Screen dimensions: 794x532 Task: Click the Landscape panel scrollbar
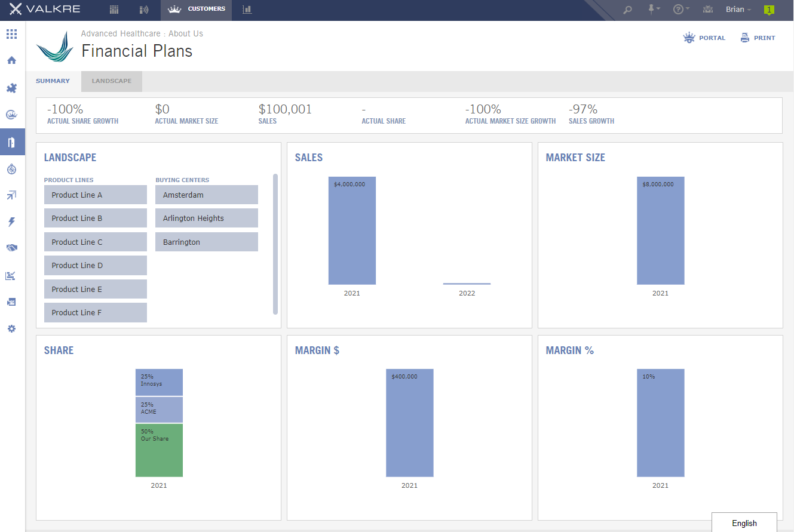coord(275,244)
